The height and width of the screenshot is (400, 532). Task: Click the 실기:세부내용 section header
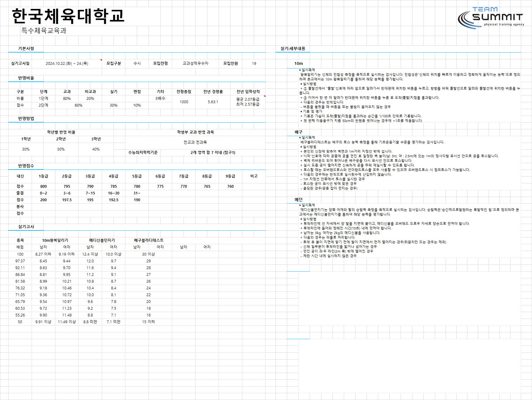coord(293,49)
